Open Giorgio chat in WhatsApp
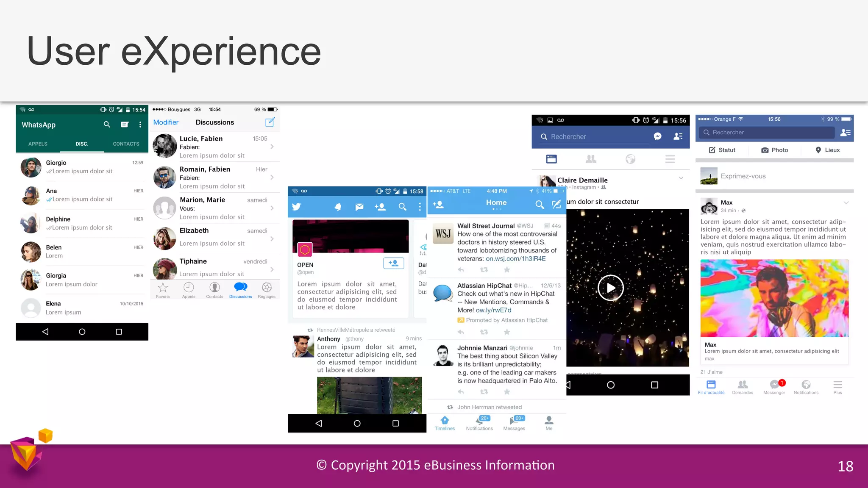The image size is (868, 488). point(82,167)
